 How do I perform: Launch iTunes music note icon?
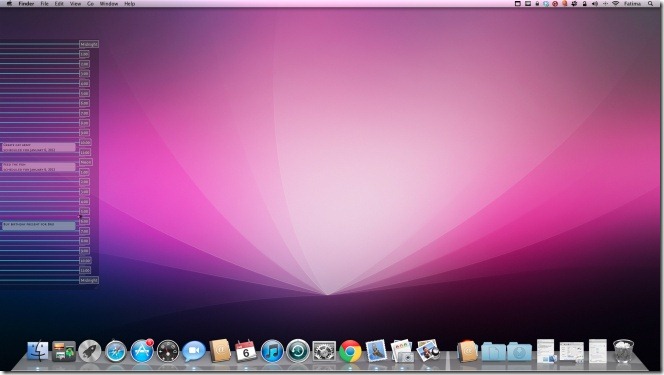pos(272,351)
